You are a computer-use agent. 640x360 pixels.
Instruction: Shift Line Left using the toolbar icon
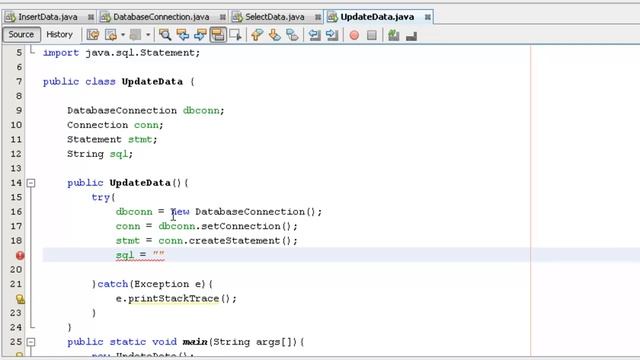point(314,35)
